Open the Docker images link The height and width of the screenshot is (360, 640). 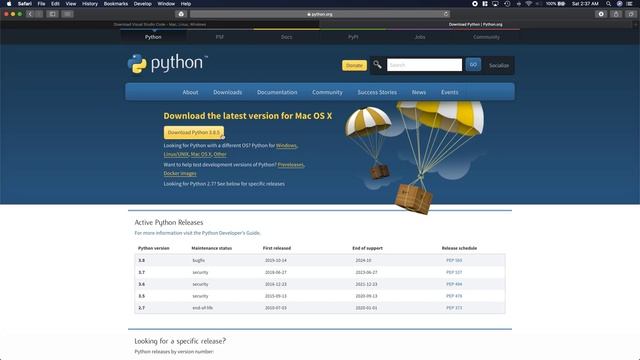tap(180, 173)
